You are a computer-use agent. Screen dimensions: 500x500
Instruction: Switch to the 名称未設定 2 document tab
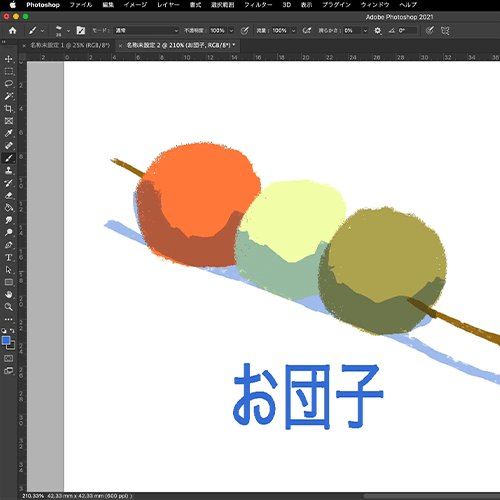click(x=180, y=45)
